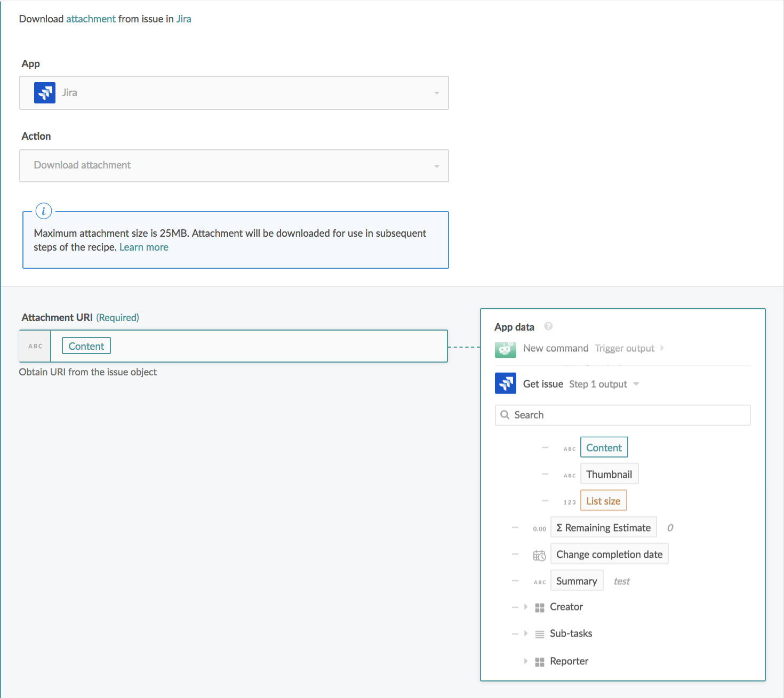Image resolution: width=784 pixels, height=698 pixels.
Task: Click the calendar icon for Change completion date
Action: (x=539, y=555)
